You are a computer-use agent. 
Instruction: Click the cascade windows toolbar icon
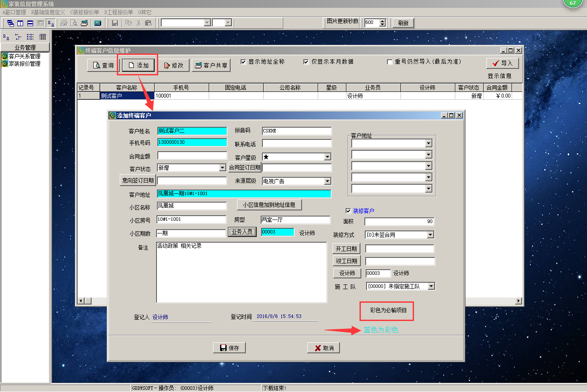point(10,23)
